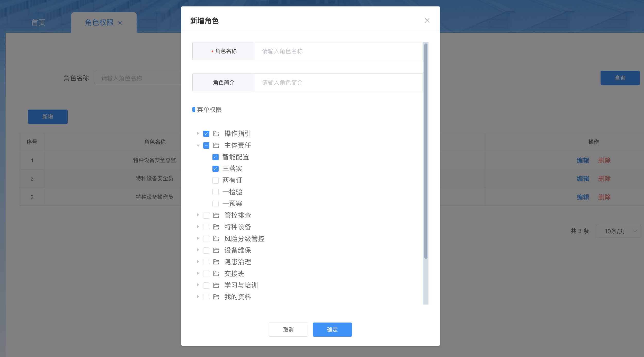Viewport: 644px width, 357px height.
Task: Click the folder icon beside 隐患治理
Action: [216, 262]
